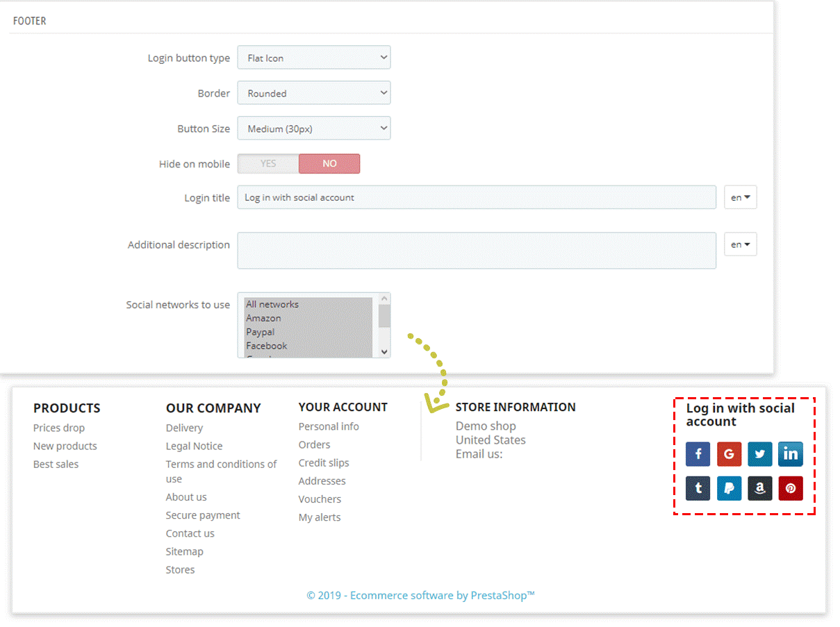Open the Terms and conditions of use link
The width and height of the screenshot is (840, 627).
[221, 465]
